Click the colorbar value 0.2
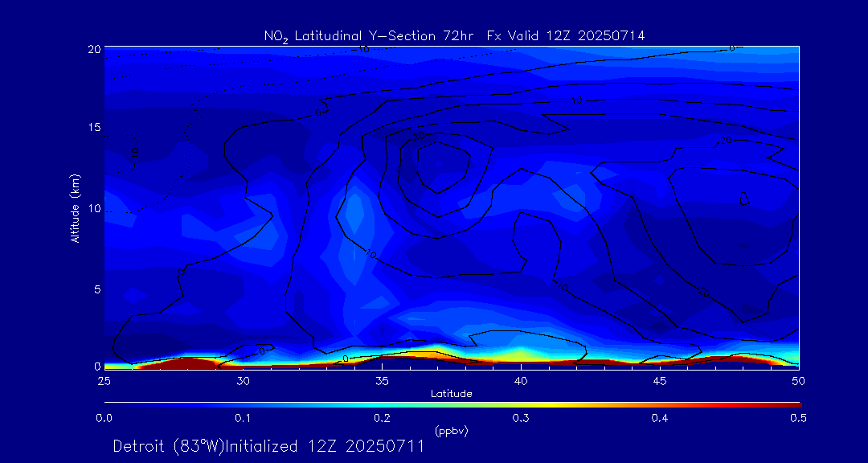This screenshot has height=463, width=868. [x=382, y=418]
